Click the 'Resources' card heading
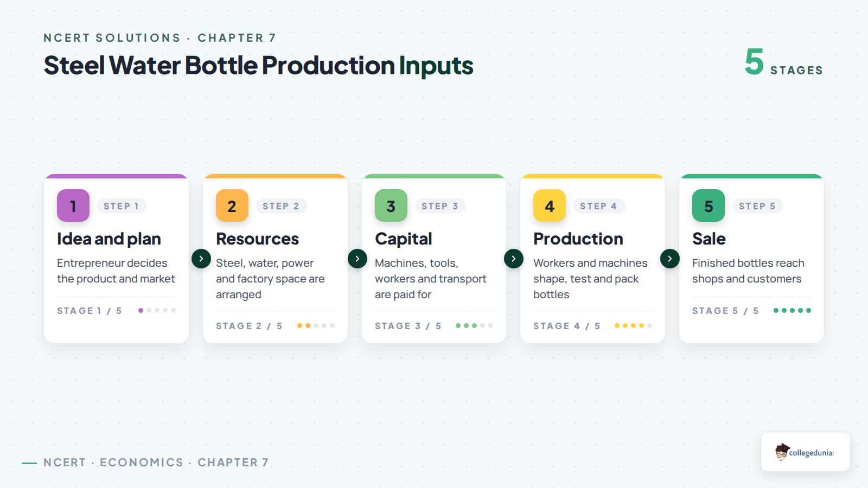The height and width of the screenshot is (488, 868). pyautogui.click(x=258, y=239)
